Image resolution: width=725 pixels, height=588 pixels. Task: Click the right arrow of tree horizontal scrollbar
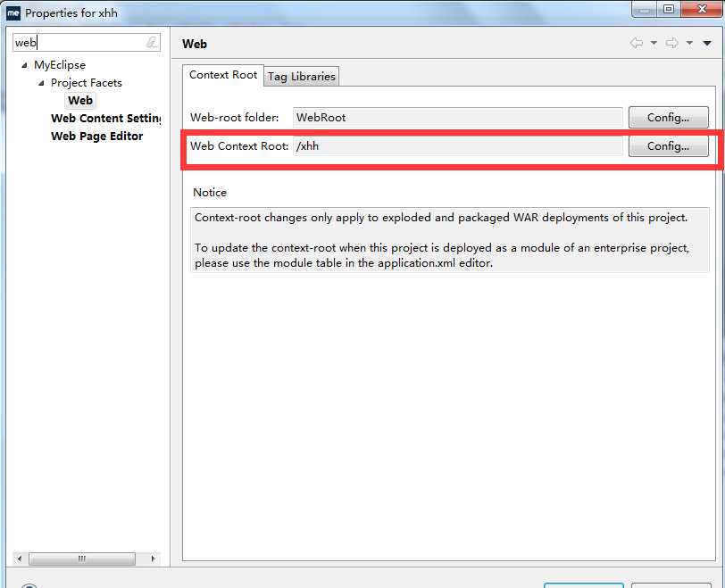pos(153,559)
